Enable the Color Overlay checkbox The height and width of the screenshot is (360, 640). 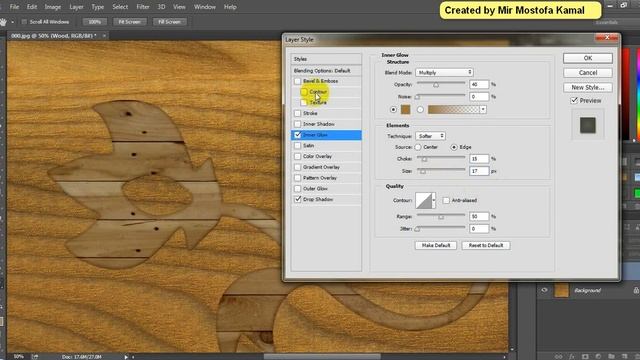coord(298,156)
